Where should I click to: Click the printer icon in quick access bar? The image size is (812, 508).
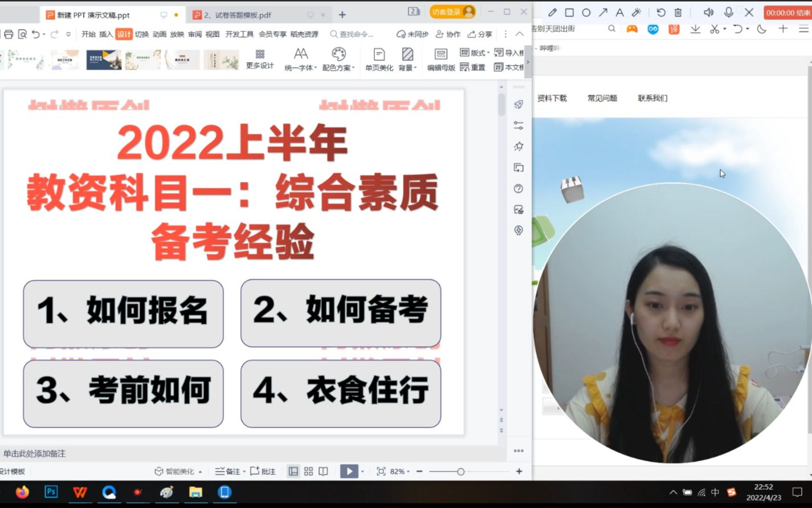(8, 34)
